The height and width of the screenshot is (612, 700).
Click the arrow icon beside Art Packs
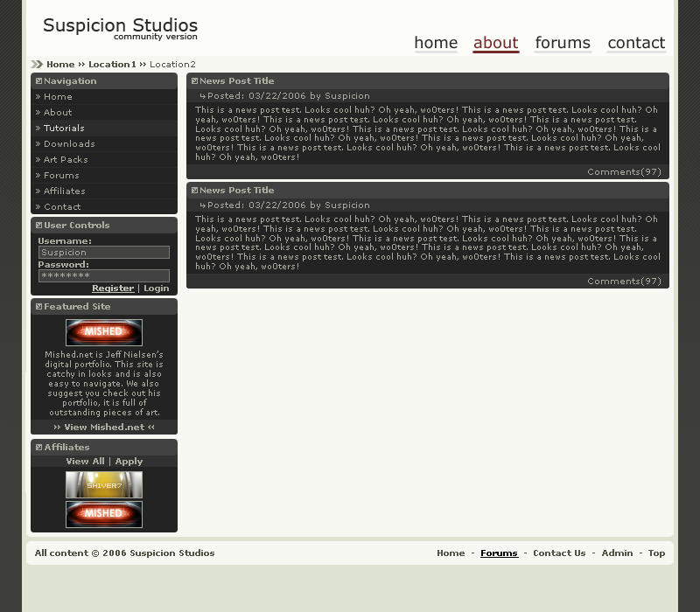click(38, 159)
